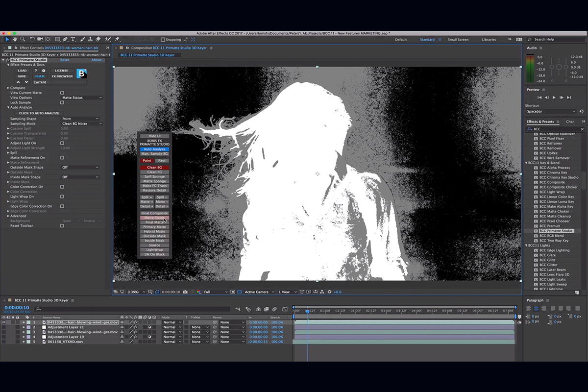Open the channel and color management icon
This screenshot has height=392, width=588.
pyautogui.click(x=198, y=292)
